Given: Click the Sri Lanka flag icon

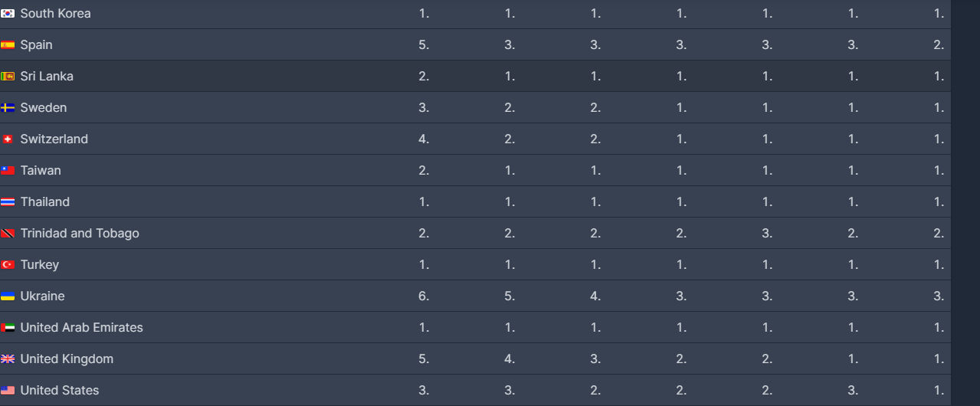Looking at the screenshot, I should pyautogui.click(x=8, y=77).
